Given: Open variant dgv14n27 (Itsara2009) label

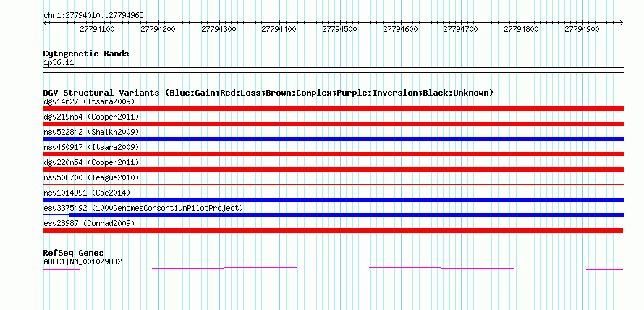Looking at the screenshot, I should pos(89,101).
